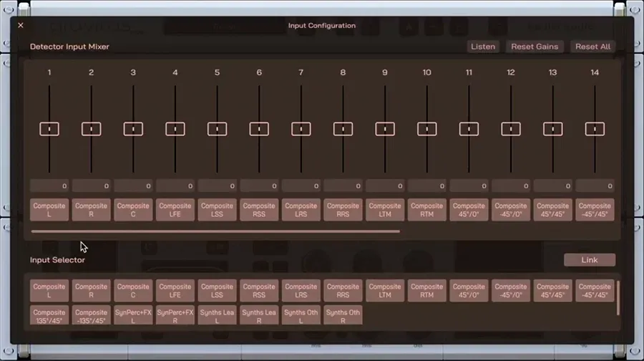Choose Composite LFE in Input Selector

(175, 291)
